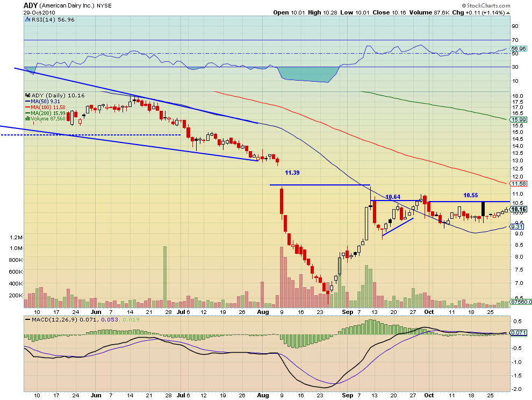Click the RSI 70 overbought axis label
The height and width of the screenshot is (400, 532).
click(515, 40)
